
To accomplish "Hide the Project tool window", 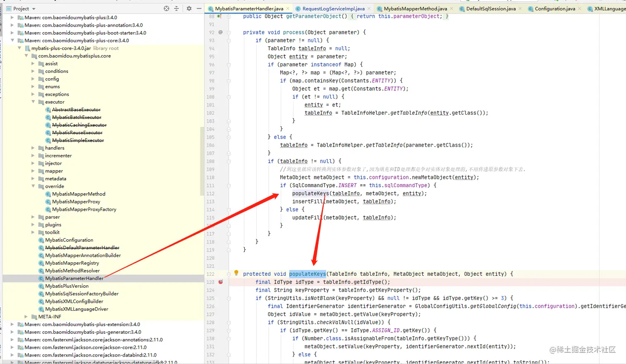I will (x=199, y=8).
